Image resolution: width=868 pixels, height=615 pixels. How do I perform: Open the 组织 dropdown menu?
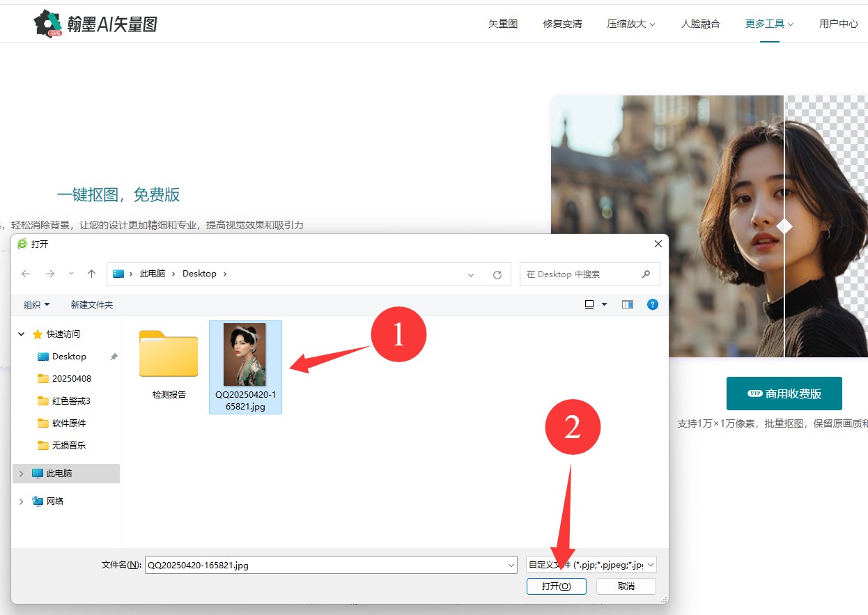(37, 305)
